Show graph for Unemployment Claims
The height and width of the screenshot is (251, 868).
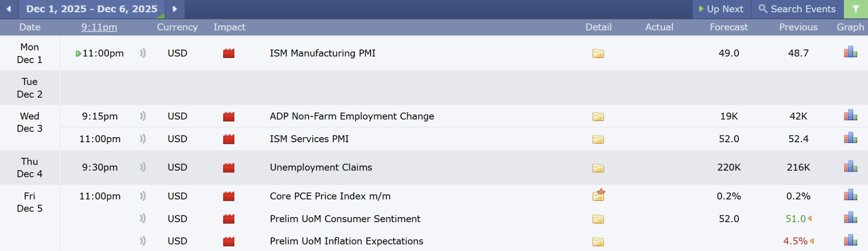[850, 167]
